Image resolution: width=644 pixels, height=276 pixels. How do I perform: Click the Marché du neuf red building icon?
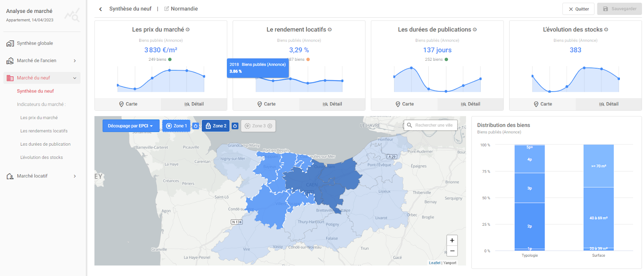pos(10,78)
